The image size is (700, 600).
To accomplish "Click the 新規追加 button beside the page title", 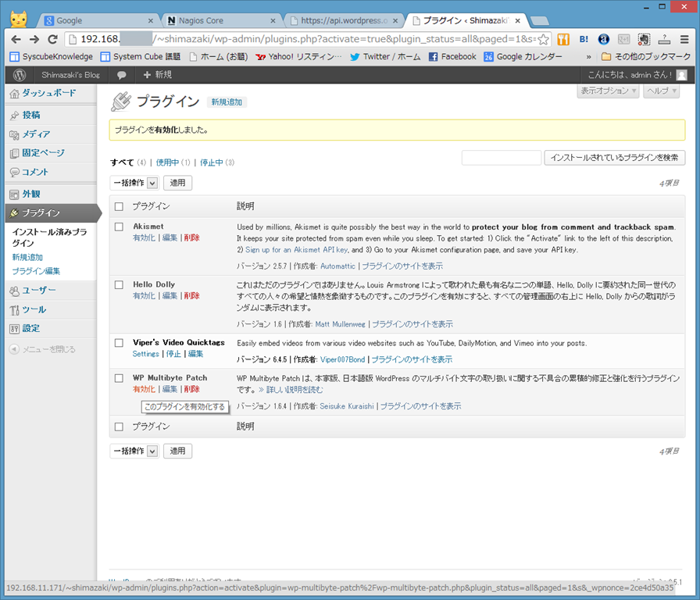I will point(227,102).
